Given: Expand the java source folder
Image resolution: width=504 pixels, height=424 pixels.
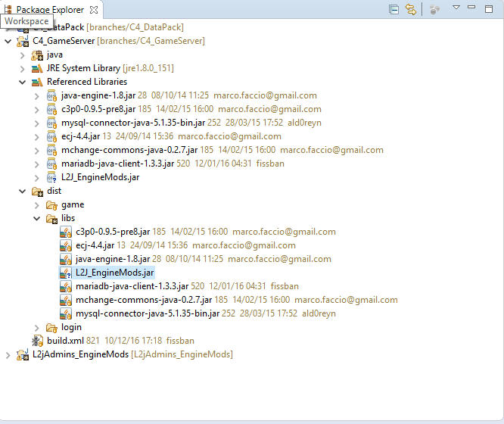Looking at the screenshot, I should pos(22,55).
